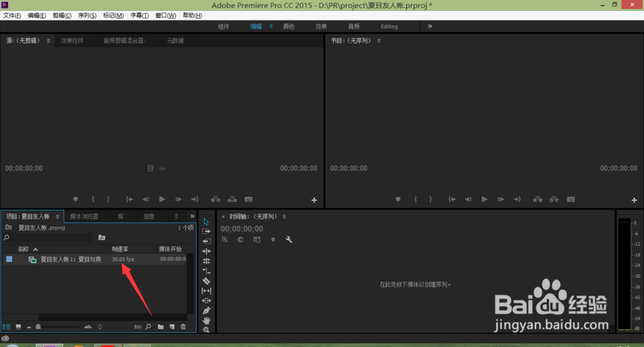This screenshot has height=347, width=644.
Task: Switch to 效果控件 tab
Action: [72, 41]
